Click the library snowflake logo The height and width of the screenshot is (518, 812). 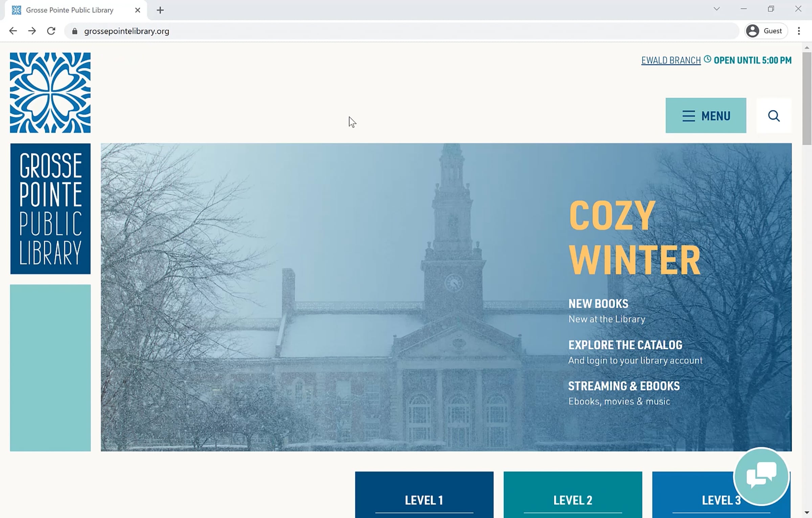tap(50, 92)
